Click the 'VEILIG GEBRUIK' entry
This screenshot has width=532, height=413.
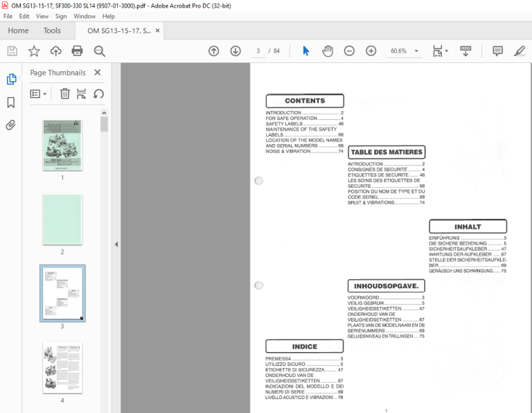[x=386, y=303]
